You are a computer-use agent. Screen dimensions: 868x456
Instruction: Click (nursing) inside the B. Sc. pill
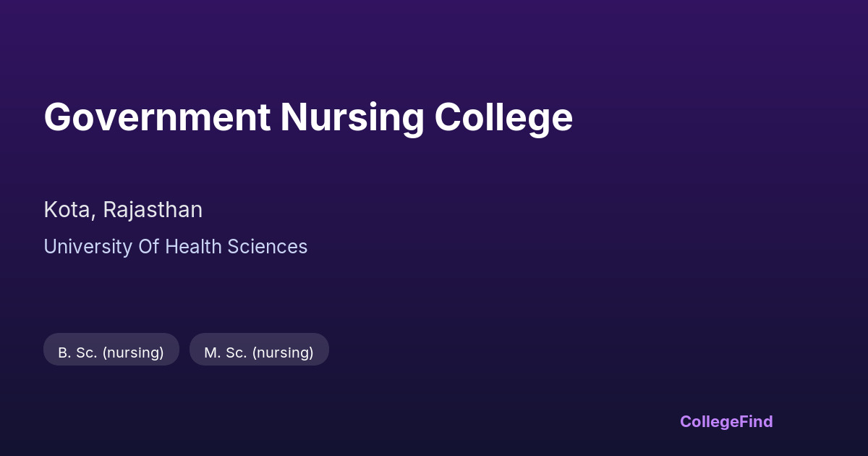133,352
